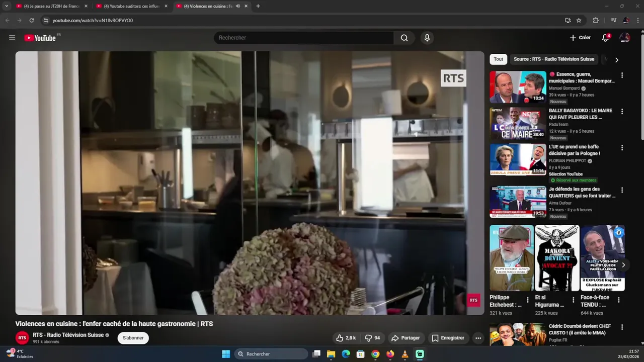644x362 pixels.
Task: Open the Et si Higuruma short
Action: pyautogui.click(x=557, y=258)
